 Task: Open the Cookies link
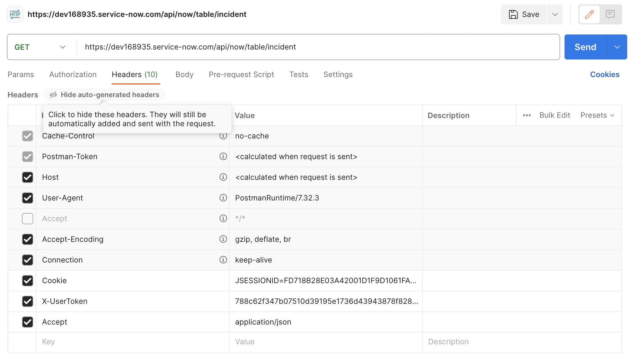click(604, 75)
